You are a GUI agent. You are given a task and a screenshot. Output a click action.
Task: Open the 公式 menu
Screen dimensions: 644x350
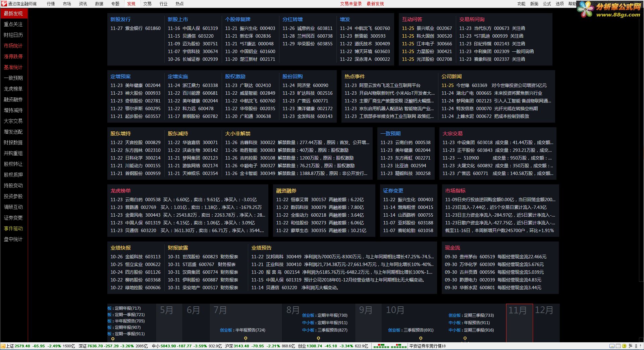pos(547,4)
